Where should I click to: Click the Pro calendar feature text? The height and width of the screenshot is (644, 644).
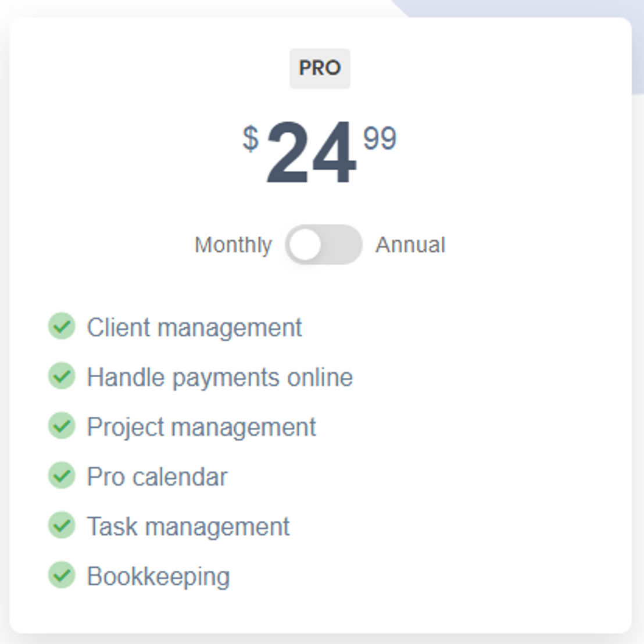coord(158,477)
